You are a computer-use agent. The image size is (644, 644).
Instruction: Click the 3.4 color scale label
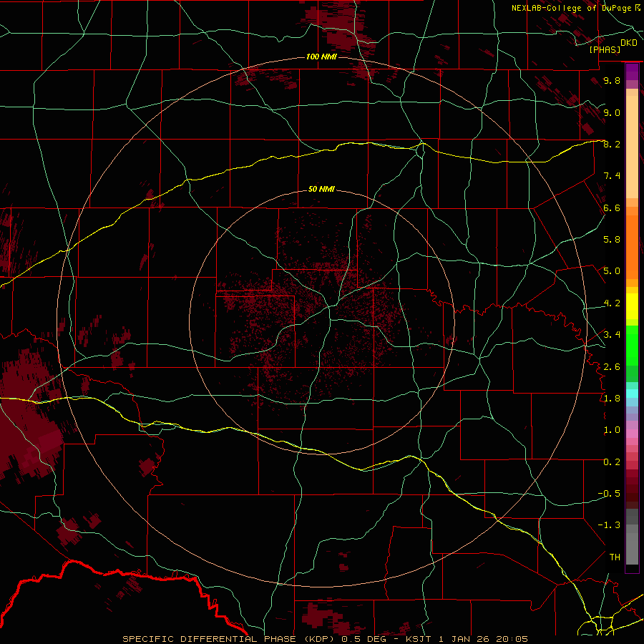pos(612,335)
